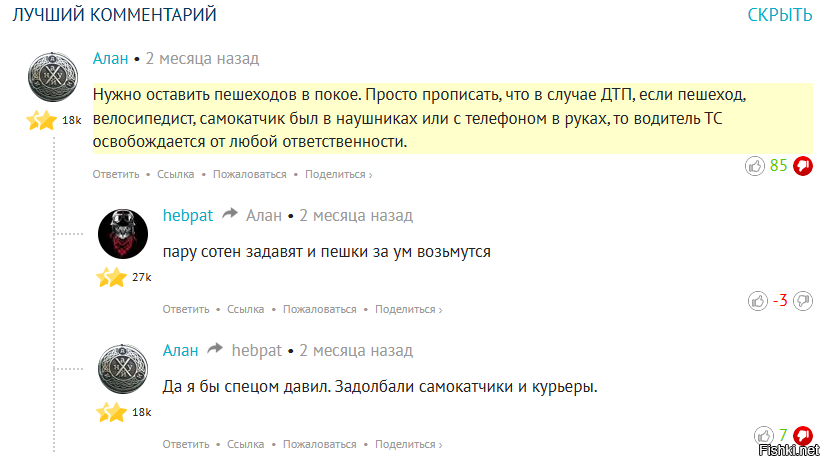Open Алан's avatar on the top comment
Viewport: 825px width, 462px height.
click(x=54, y=78)
